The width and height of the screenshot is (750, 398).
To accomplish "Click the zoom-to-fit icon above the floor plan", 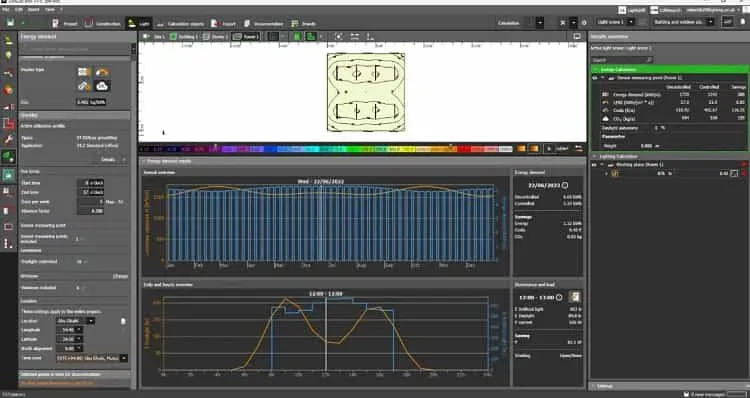I will [338, 36].
